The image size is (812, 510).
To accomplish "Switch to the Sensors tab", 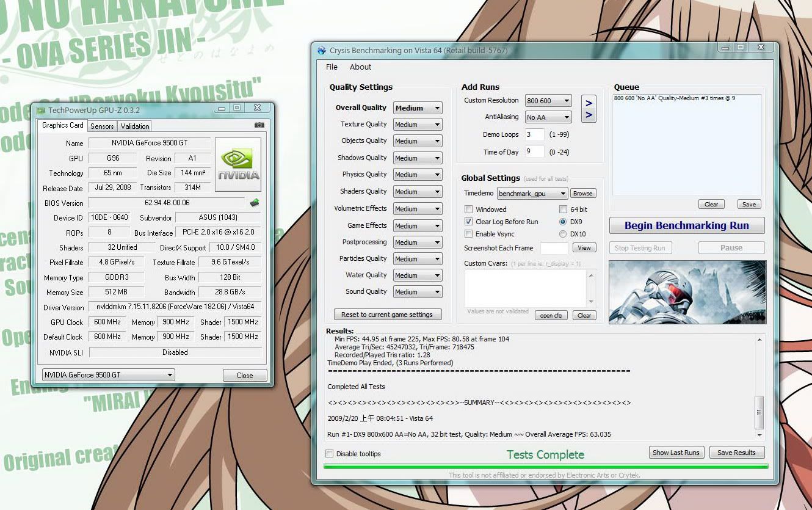I will [102, 126].
